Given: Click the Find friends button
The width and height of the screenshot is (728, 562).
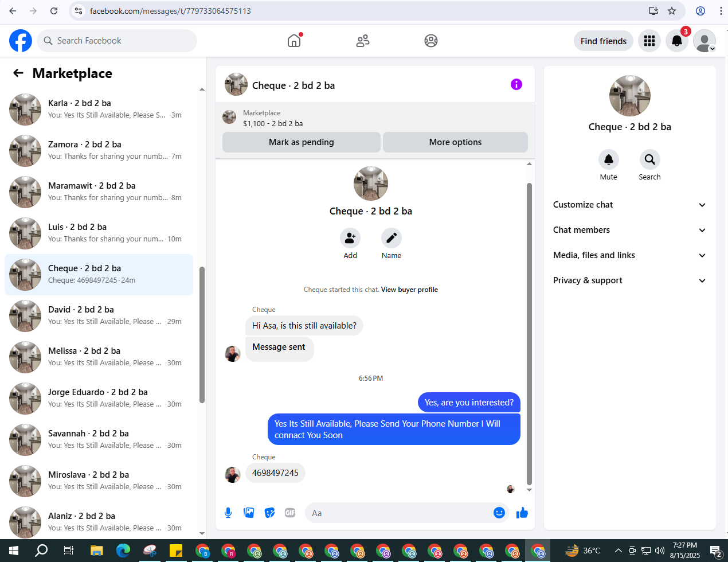Looking at the screenshot, I should pyautogui.click(x=604, y=41).
